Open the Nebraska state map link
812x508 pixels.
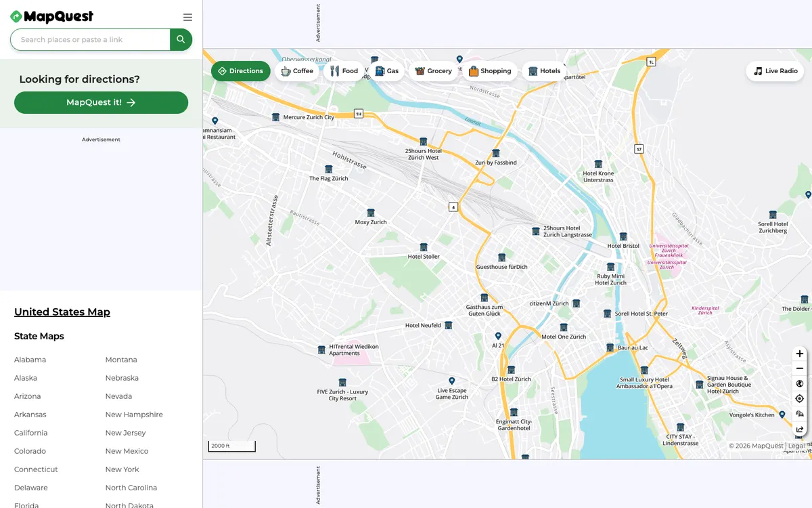122,378
